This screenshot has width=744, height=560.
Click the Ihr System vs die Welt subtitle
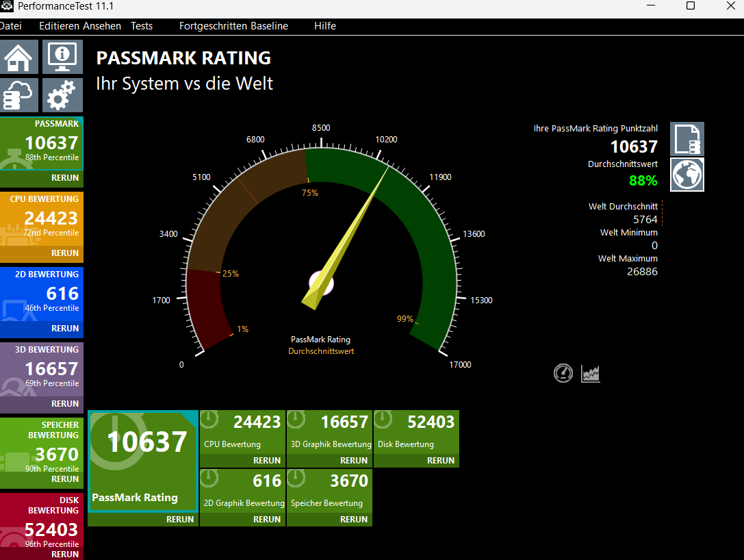click(184, 84)
